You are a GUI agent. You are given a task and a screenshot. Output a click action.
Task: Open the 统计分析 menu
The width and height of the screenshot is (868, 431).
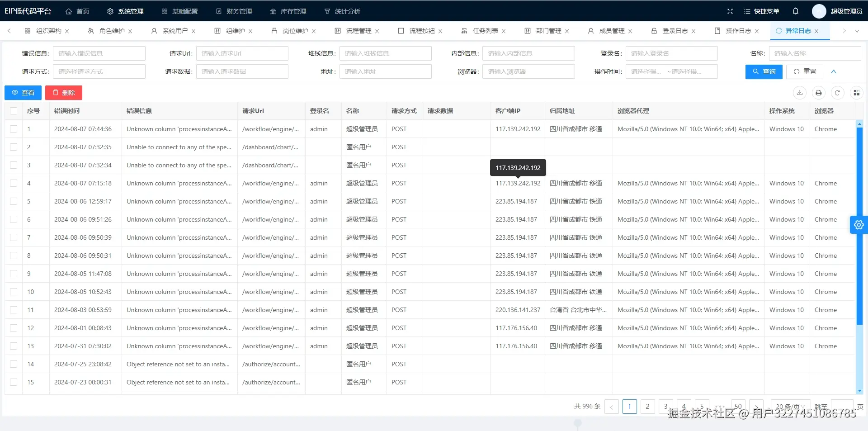click(342, 11)
